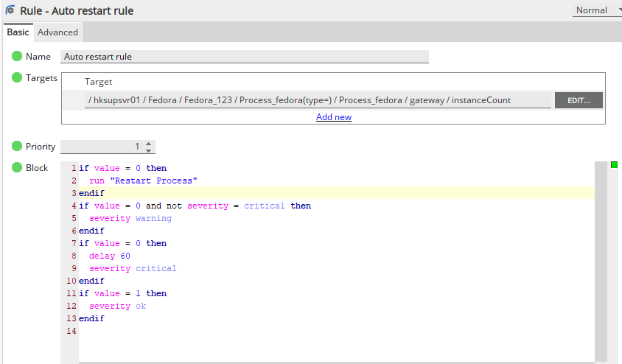The image size is (622, 364).
Task: Click the 'severity critical' line 9
Action: (133, 268)
